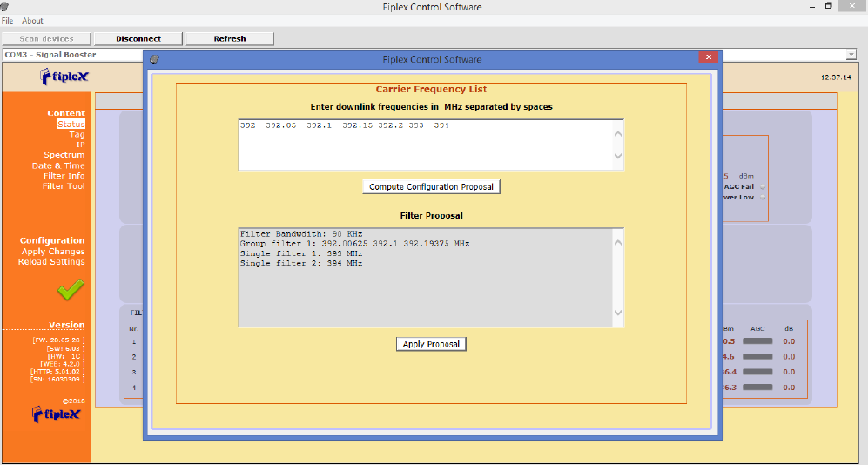Click the Disconnect button
This screenshot has width=868, height=465.
click(138, 38)
